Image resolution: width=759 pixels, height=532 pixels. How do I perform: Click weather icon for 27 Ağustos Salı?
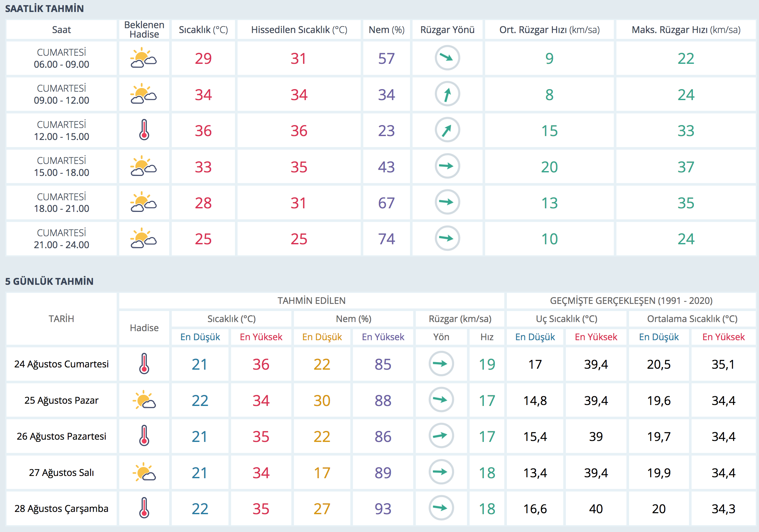coord(144,472)
